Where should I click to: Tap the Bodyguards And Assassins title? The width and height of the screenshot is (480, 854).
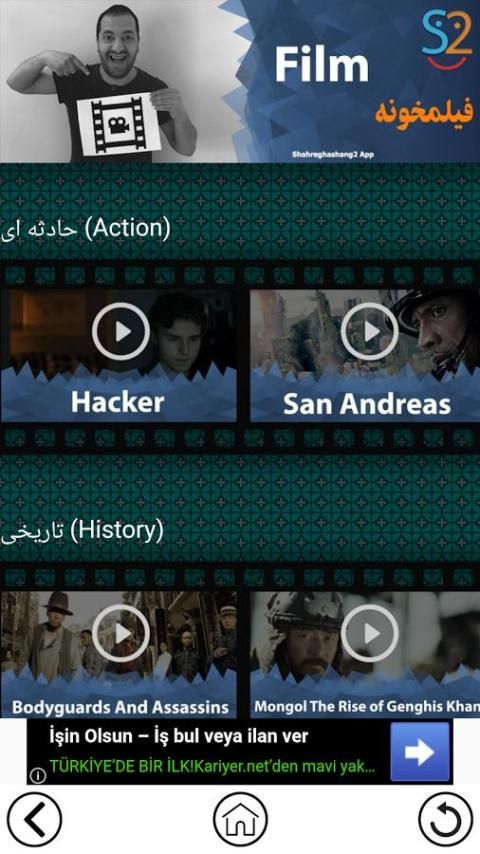(x=120, y=707)
